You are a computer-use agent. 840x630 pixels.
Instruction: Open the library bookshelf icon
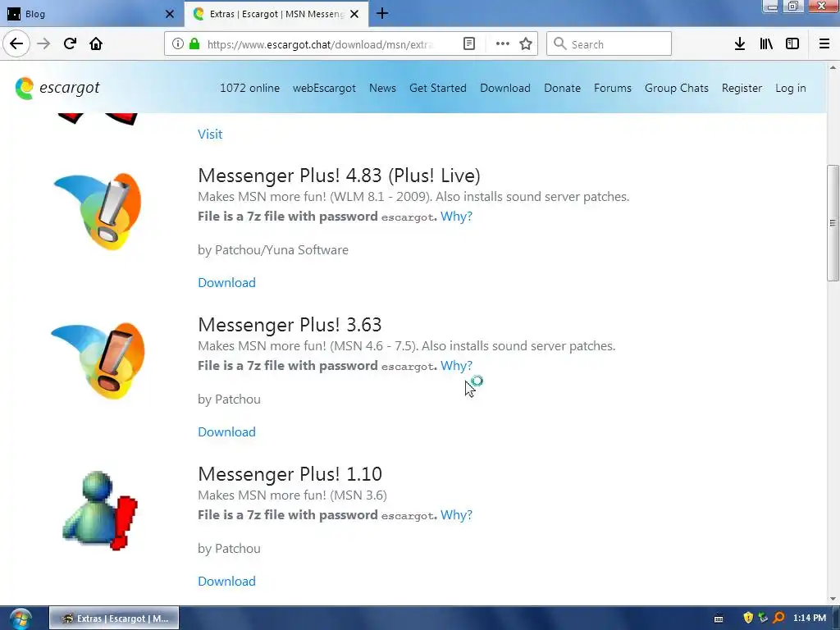(766, 44)
